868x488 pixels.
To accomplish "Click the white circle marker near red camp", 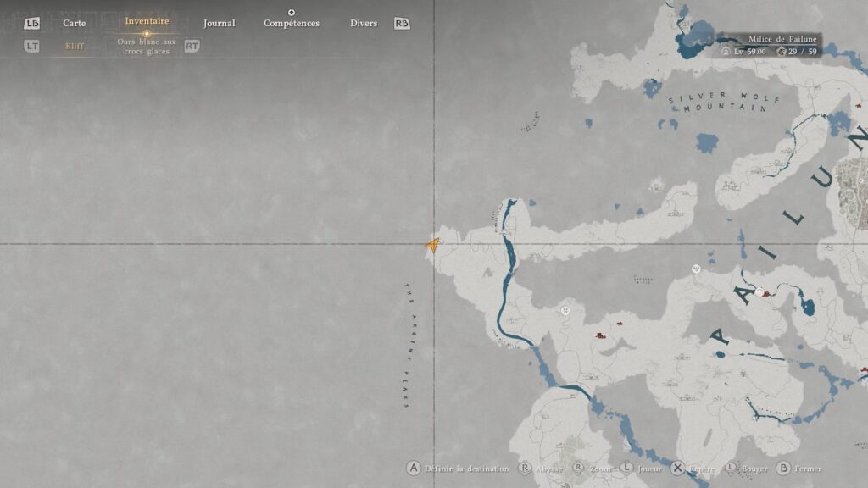I will click(x=759, y=291).
